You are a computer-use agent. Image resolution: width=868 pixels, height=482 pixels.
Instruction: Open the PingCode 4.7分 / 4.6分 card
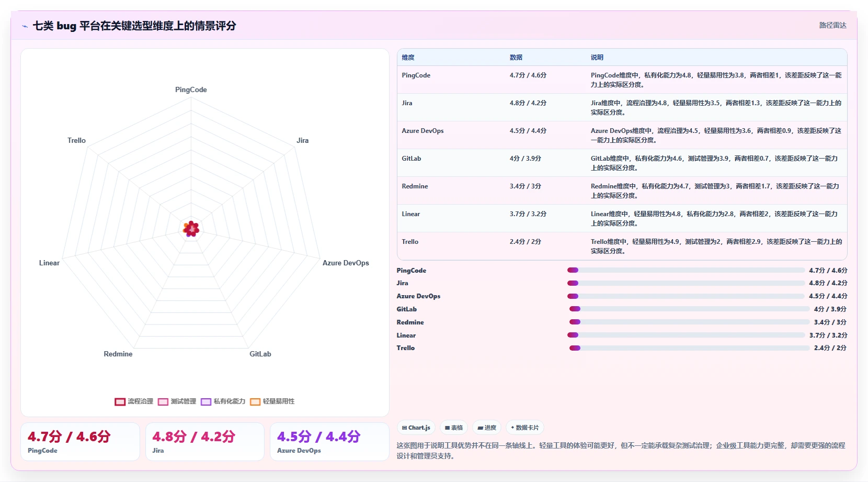pos(80,442)
